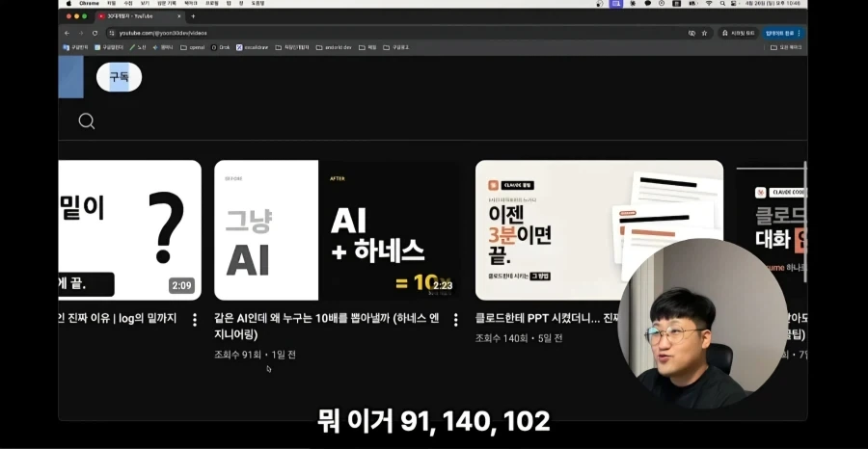Close the YouTube tab
The image size is (868, 449).
click(178, 16)
